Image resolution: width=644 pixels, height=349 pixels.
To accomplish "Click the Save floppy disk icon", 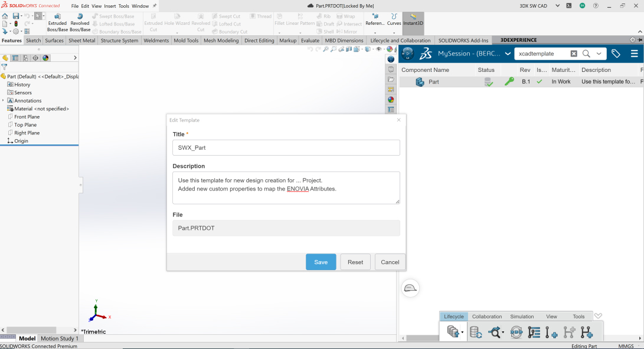I will pyautogui.click(x=15, y=16).
